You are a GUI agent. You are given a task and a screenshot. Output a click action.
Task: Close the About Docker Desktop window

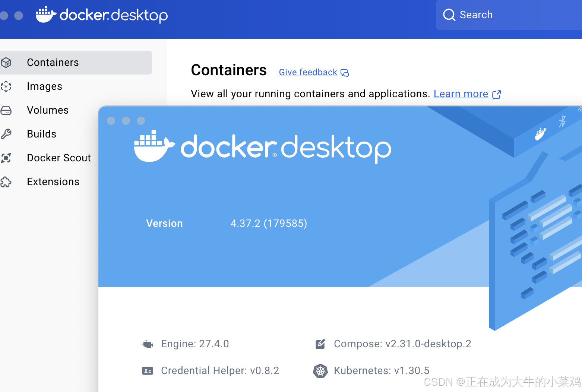111,121
